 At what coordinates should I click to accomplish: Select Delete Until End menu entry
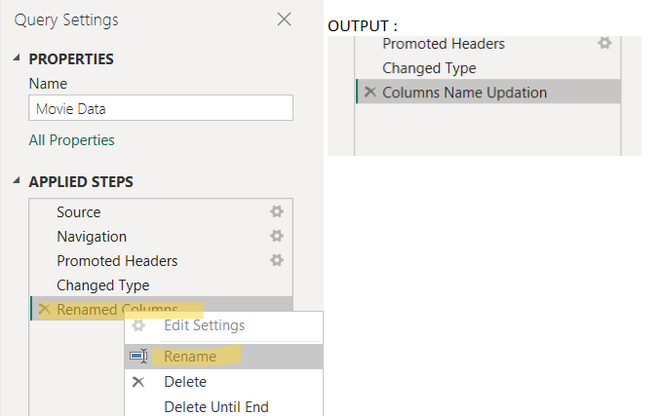(216, 407)
